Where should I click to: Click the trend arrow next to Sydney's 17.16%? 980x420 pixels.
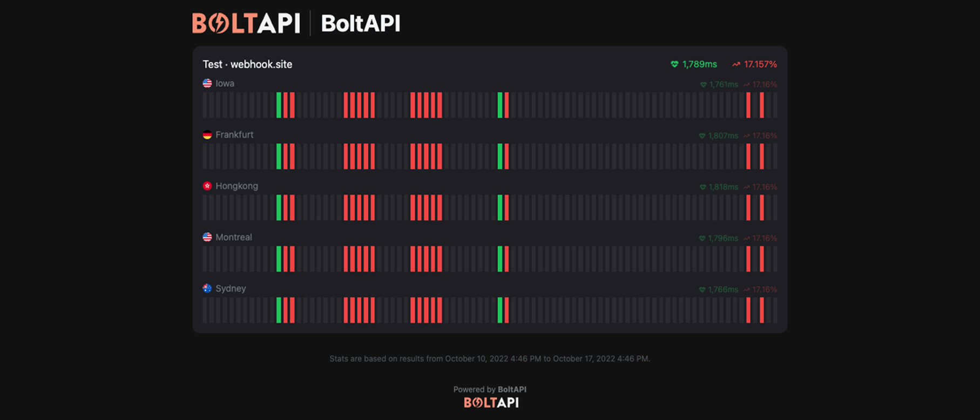pos(746,289)
